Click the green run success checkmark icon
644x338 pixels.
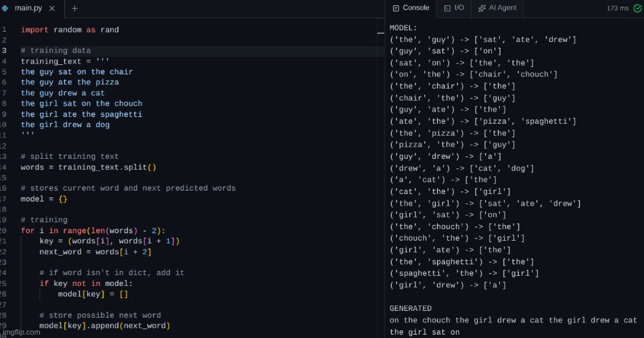coord(637,8)
